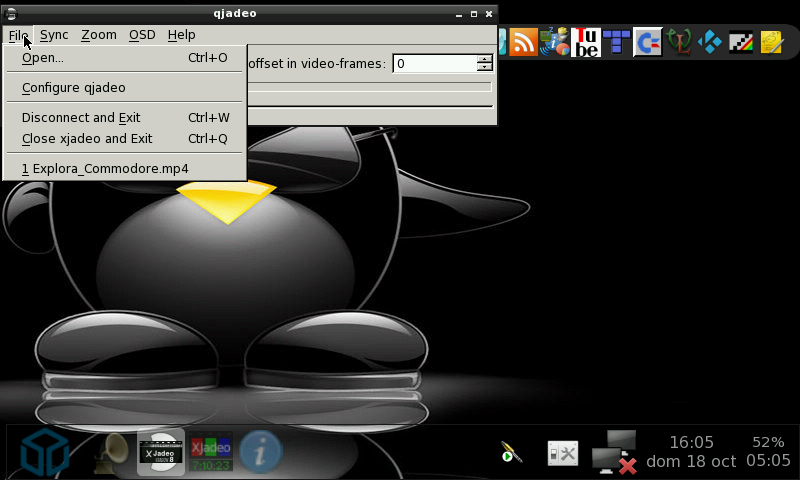
Task: Open the Zoom menu
Action: coord(99,35)
